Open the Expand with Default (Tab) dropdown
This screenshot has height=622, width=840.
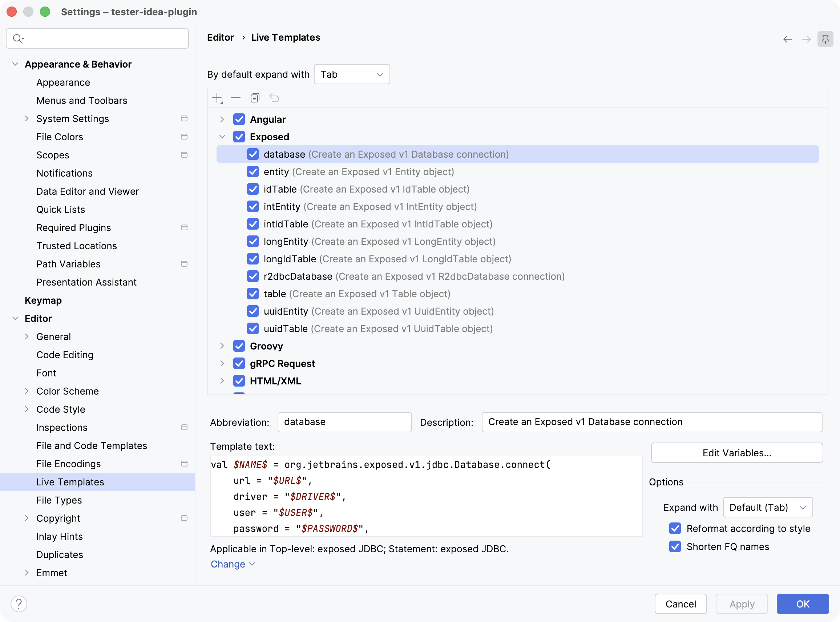(768, 508)
